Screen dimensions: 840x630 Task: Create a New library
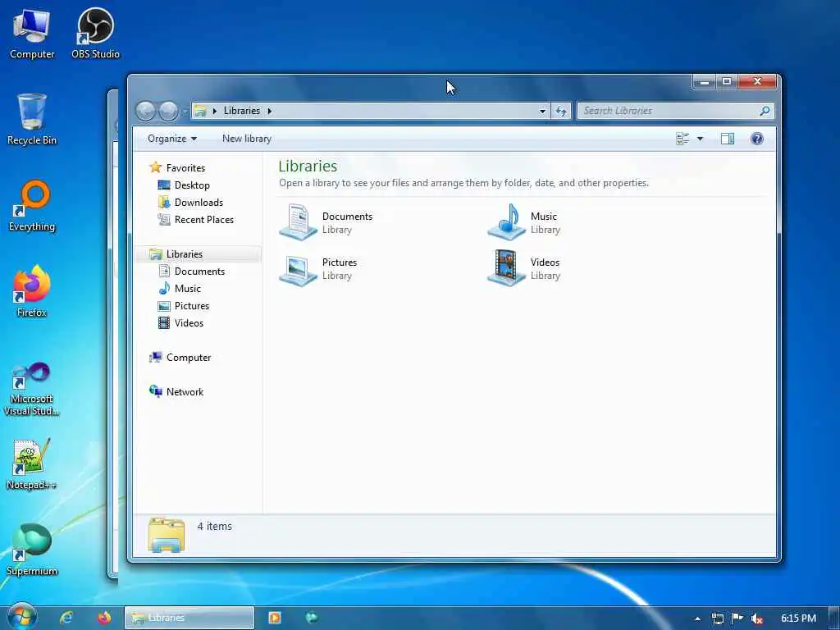(246, 139)
